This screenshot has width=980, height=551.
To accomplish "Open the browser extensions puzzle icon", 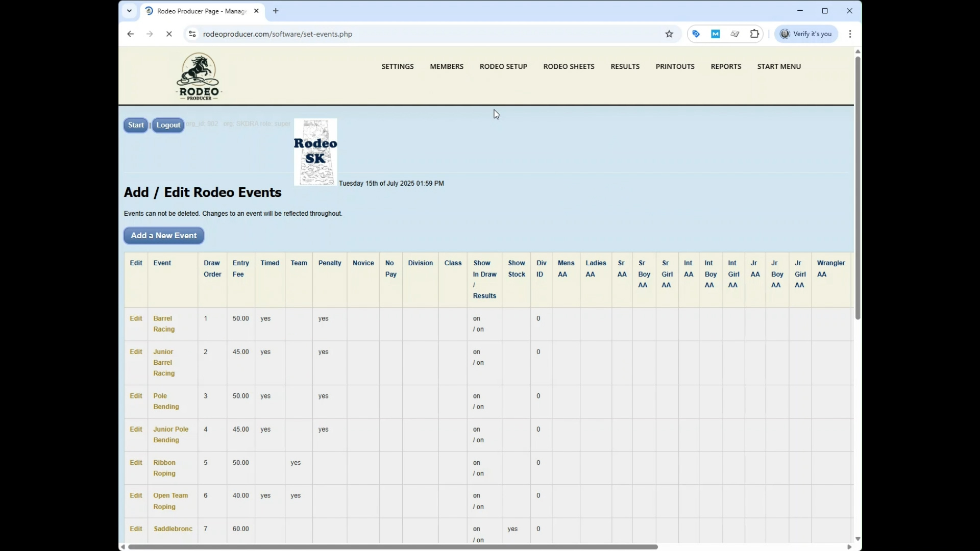I will click(754, 34).
